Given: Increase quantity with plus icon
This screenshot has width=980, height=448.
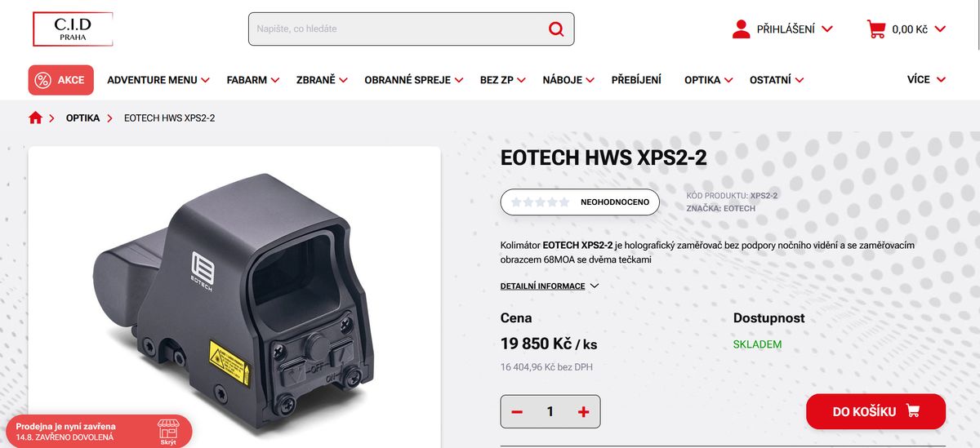Looking at the screenshot, I should click(583, 412).
